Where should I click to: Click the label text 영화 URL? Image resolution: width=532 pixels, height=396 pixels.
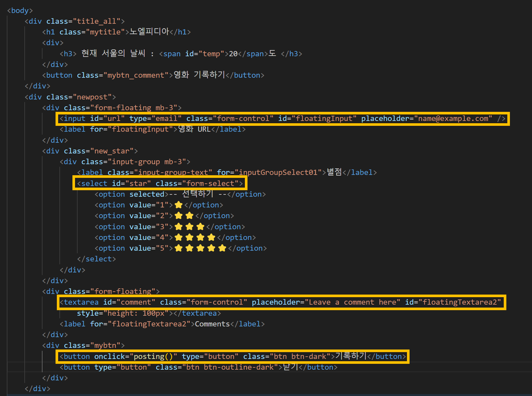click(194, 129)
